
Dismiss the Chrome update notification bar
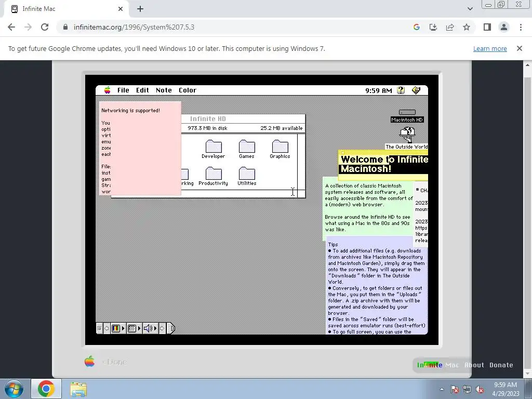[x=519, y=48]
